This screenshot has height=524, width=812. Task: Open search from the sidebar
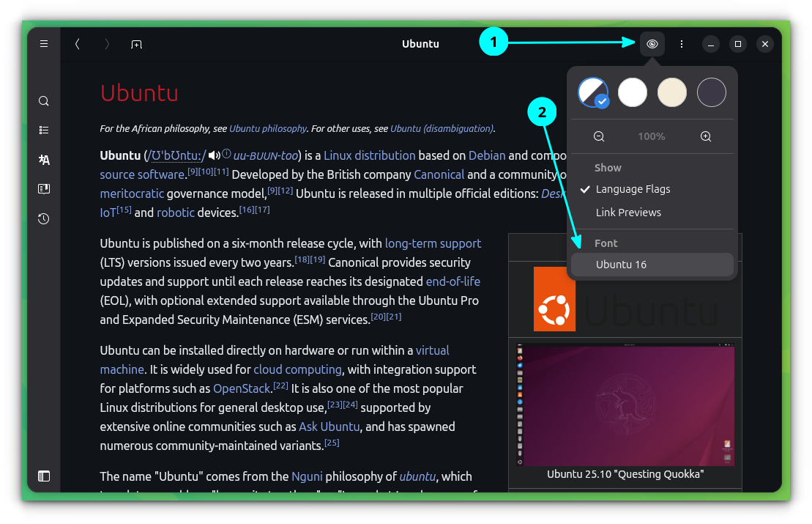(x=44, y=101)
